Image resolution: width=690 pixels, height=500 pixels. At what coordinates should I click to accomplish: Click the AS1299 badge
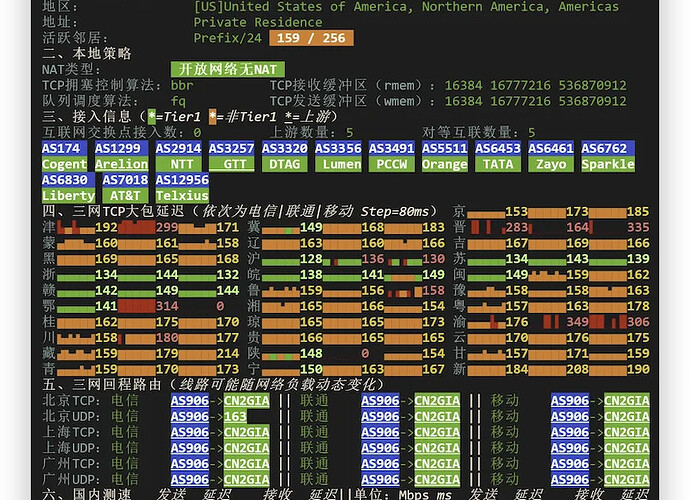(x=121, y=148)
